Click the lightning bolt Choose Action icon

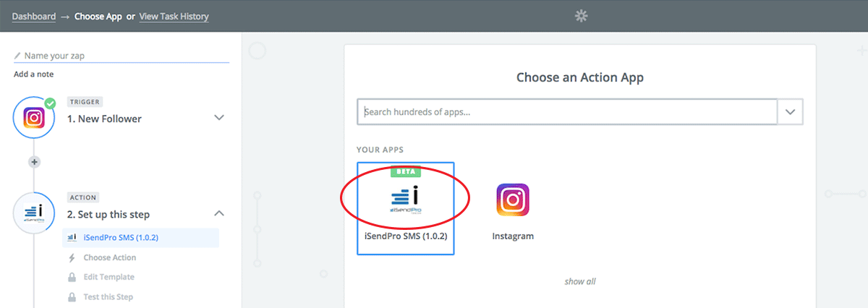72,257
